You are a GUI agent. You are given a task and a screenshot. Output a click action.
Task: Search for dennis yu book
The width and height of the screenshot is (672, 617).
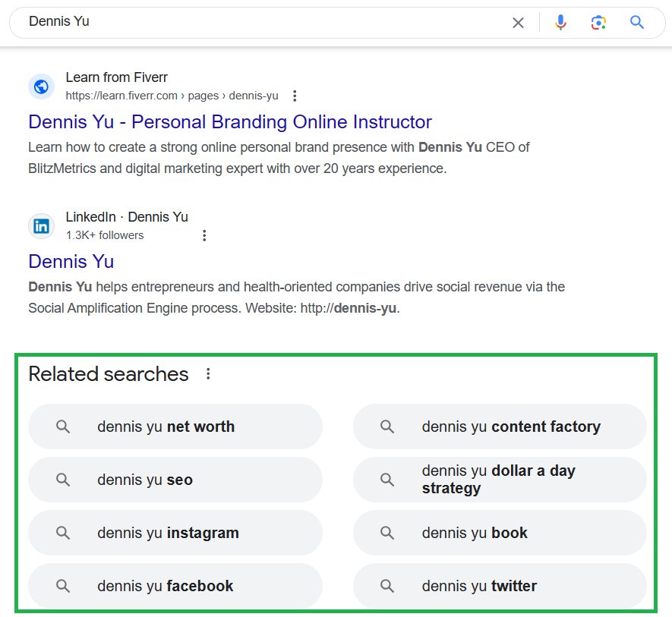click(500, 533)
